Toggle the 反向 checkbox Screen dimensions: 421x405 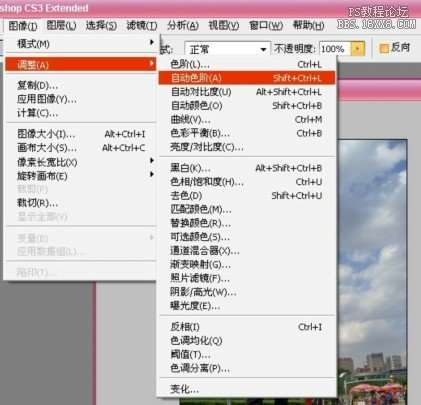click(384, 49)
